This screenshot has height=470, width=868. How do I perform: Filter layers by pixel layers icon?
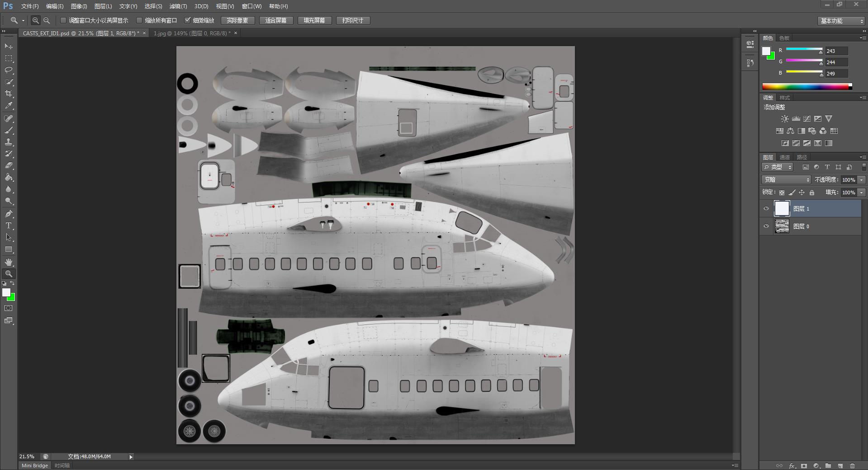click(x=806, y=167)
